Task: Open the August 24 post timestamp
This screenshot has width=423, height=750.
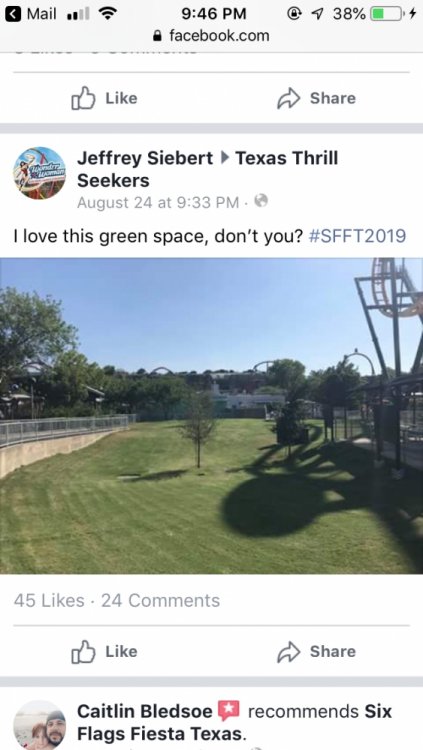Action: tap(158, 203)
